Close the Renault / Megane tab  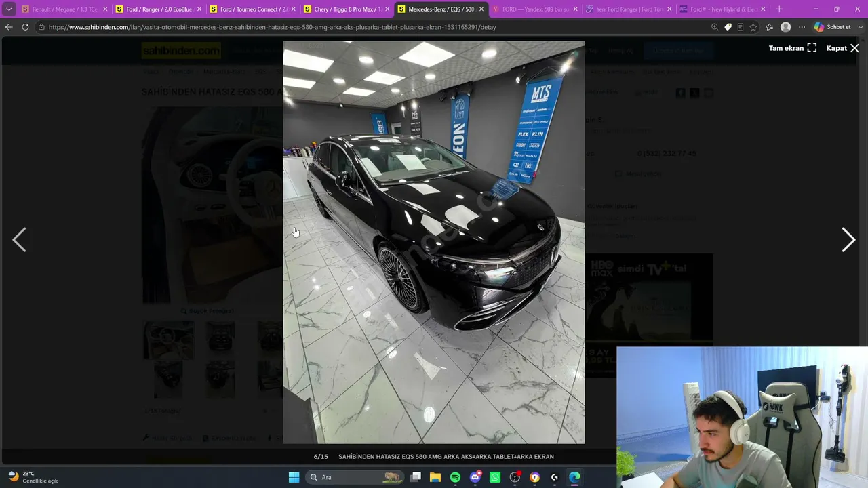(105, 9)
